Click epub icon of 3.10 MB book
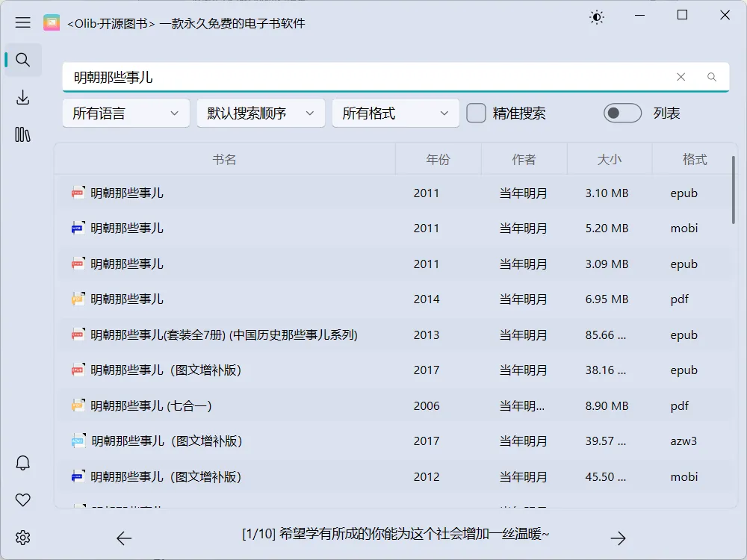Screen dimensions: 747x560 [x=78, y=193]
